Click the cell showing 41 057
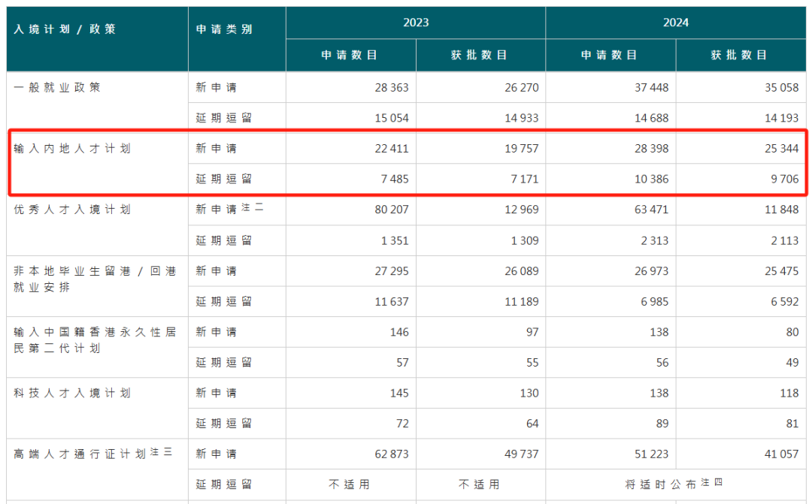Viewport: 812px width, 504px height. tap(781, 454)
